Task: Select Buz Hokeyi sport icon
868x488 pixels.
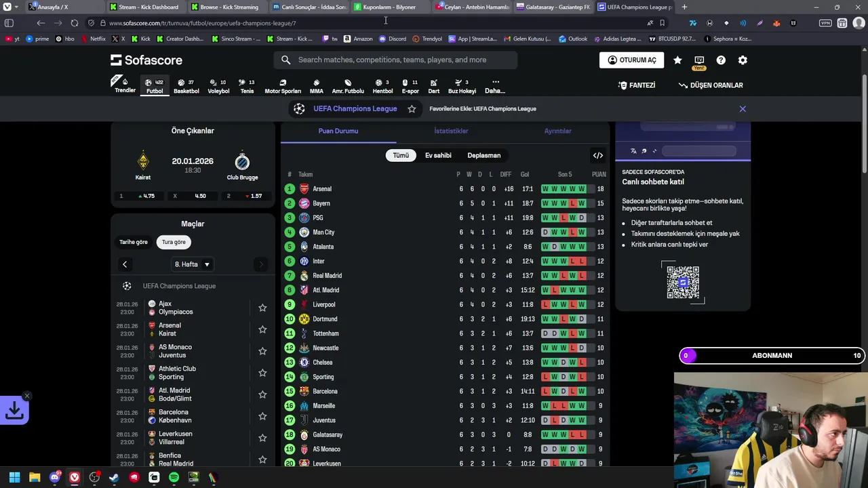Action: pos(462,86)
